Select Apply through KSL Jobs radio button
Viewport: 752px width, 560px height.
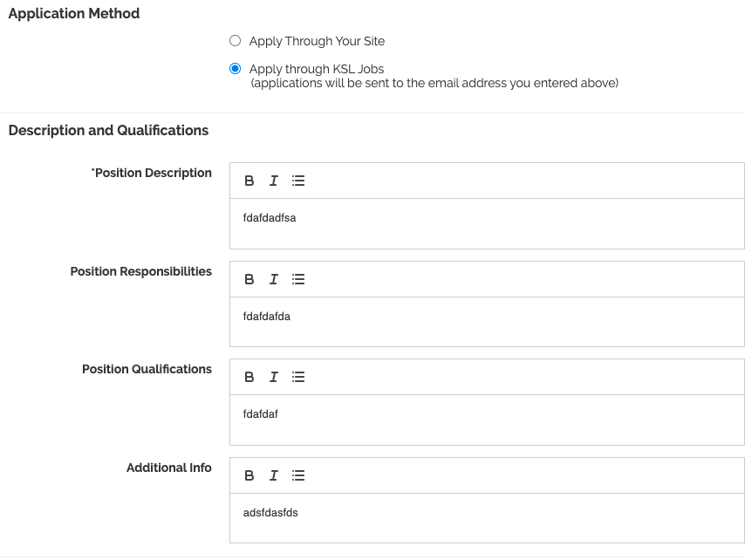click(235, 69)
